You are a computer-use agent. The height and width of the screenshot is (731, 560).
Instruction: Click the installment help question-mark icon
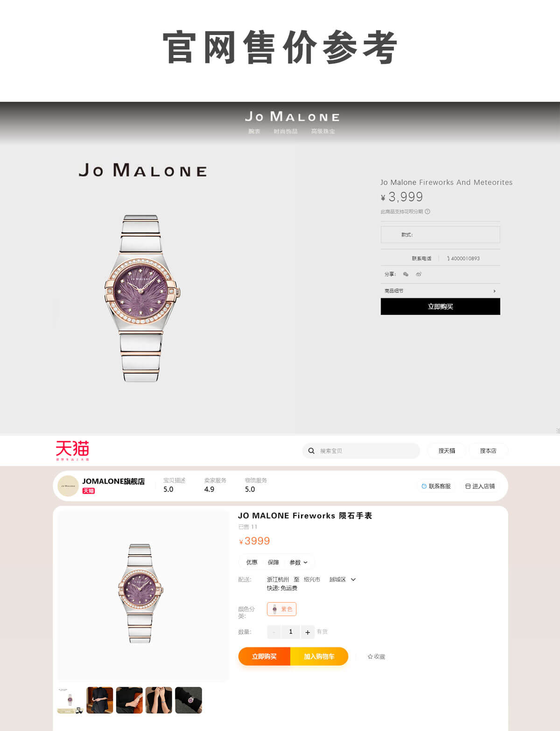[427, 211]
